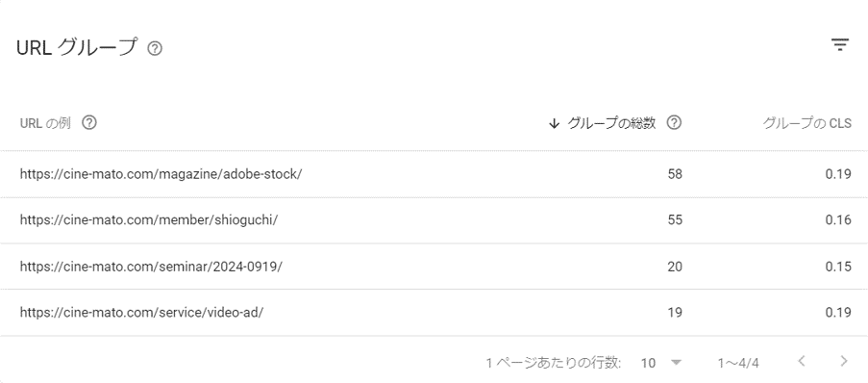Open the filter icon at top right
The height and width of the screenshot is (383, 868).
click(x=840, y=45)
